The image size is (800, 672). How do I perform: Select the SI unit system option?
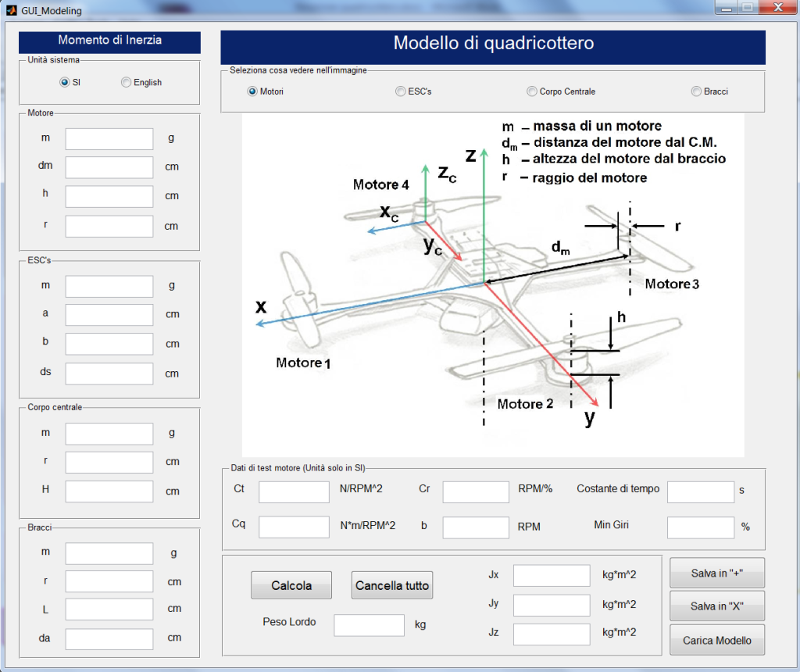tap(65, 82)
